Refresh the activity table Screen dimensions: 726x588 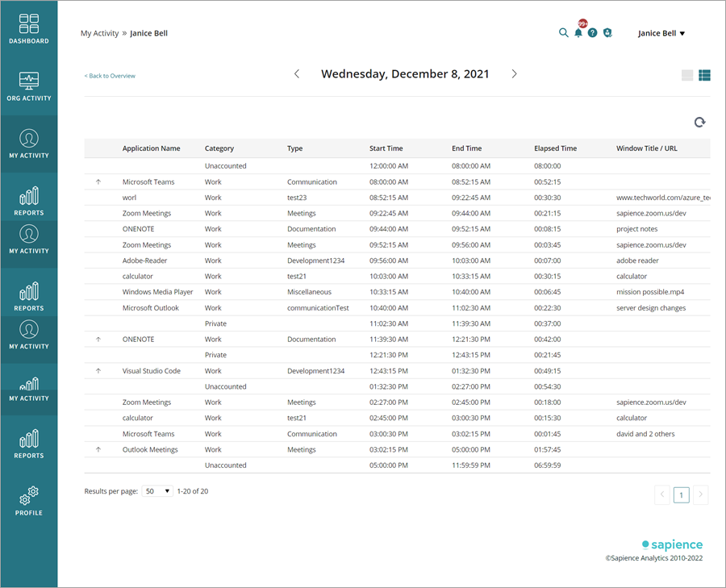(699, 123)
